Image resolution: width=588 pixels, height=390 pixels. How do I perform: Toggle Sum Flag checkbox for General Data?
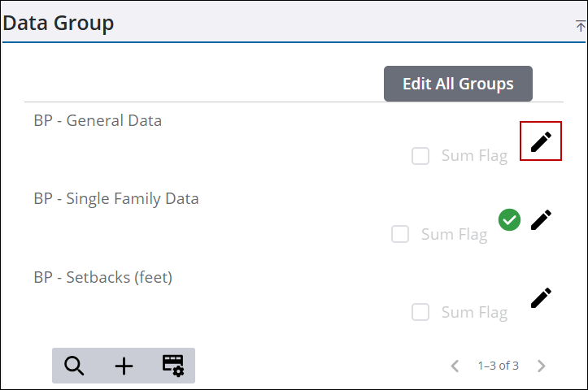[420, 156]
